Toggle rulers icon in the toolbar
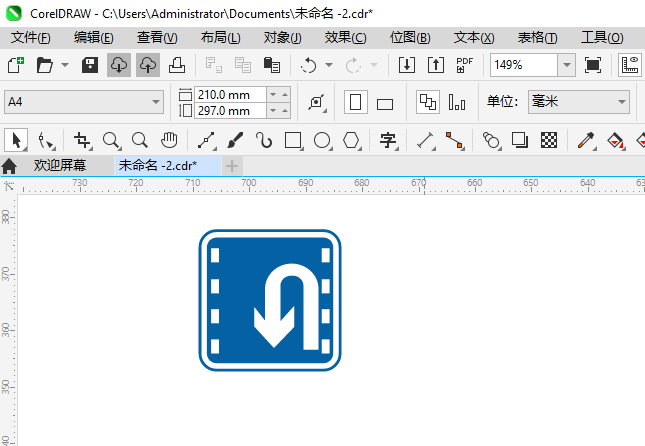 click(630, 65)
